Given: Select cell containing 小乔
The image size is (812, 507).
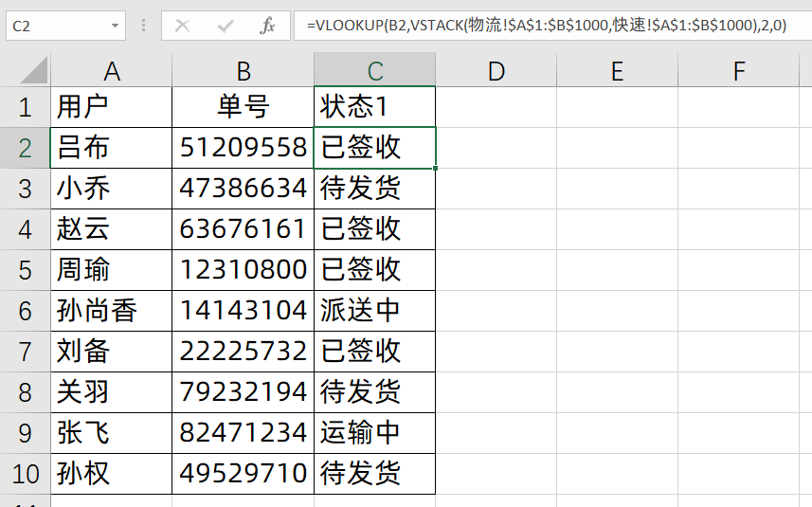Looking at the screenshot, I should point(112,189).
